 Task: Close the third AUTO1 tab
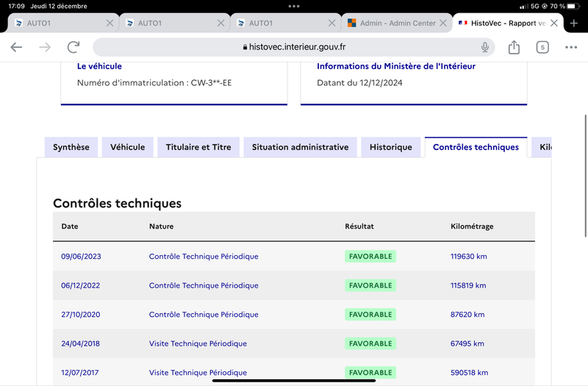point(332,24)
